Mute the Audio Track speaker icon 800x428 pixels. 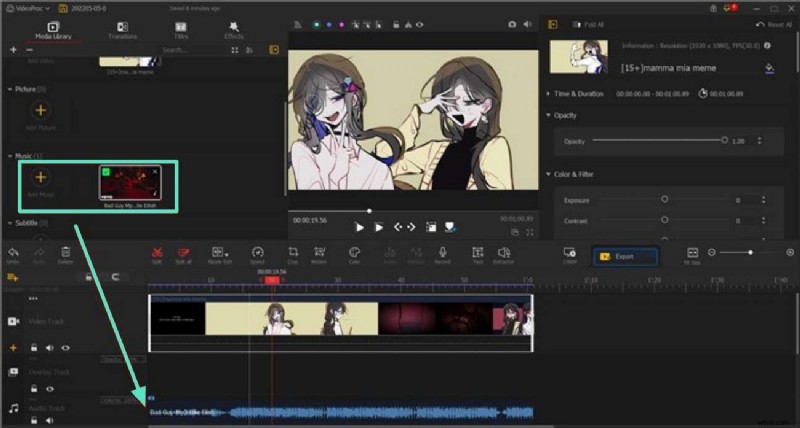[x=49, y=421]
